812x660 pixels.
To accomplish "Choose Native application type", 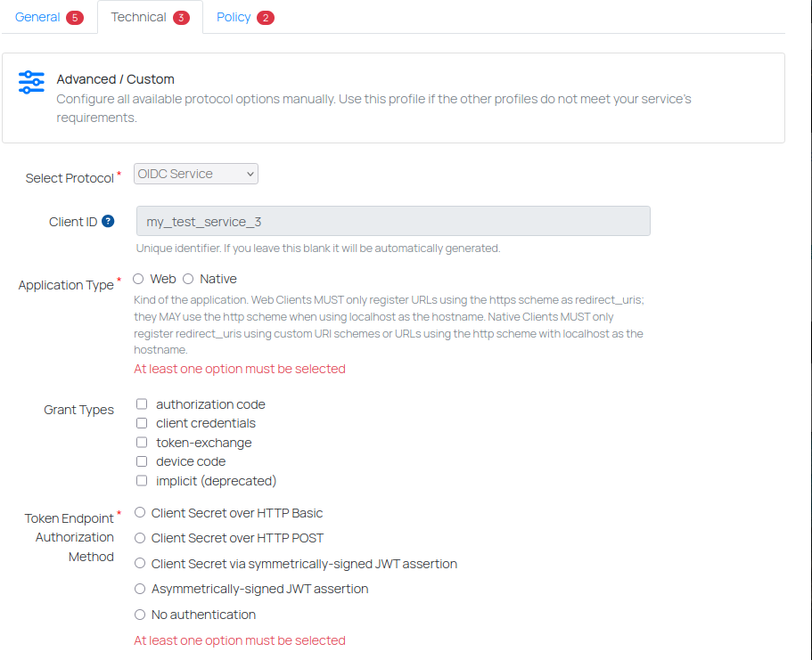I will click(x=188, y=279).
